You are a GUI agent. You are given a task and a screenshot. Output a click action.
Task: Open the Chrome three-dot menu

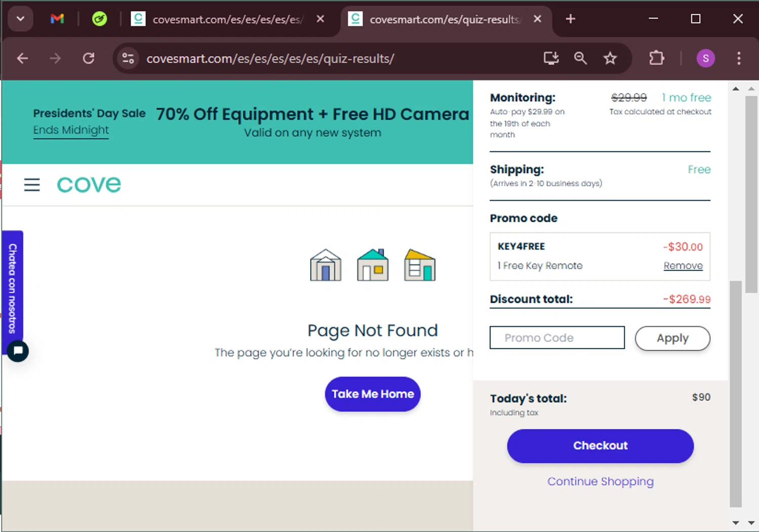739,59
